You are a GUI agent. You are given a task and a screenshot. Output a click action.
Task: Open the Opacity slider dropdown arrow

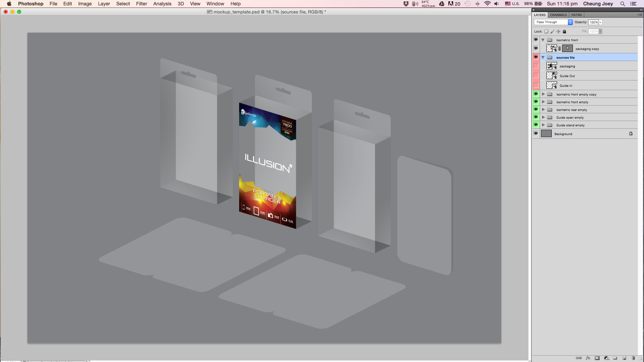click(x=600, y=22)
